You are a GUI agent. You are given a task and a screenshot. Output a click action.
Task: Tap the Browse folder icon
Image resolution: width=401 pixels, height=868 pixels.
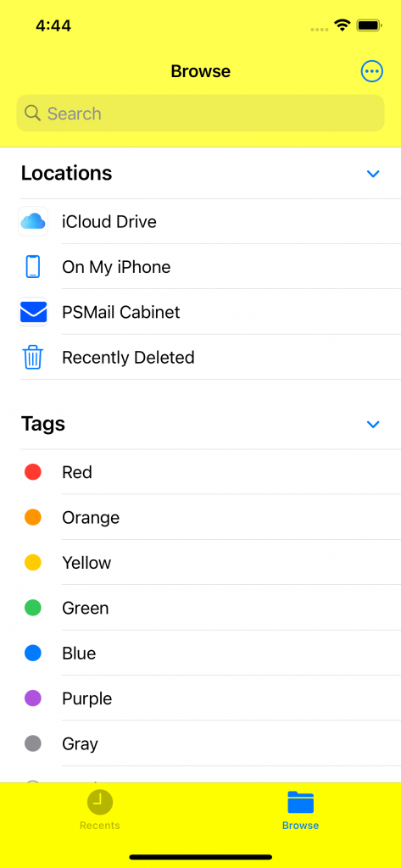[301, 802]
